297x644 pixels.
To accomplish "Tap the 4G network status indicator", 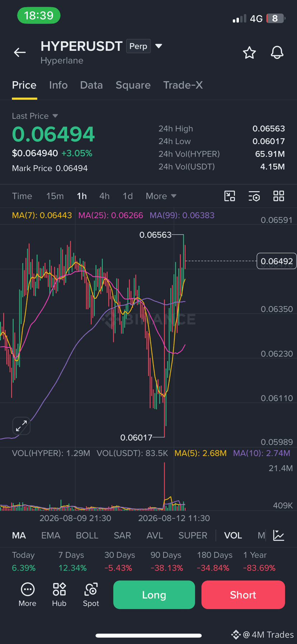I will (x=256, y=19).
